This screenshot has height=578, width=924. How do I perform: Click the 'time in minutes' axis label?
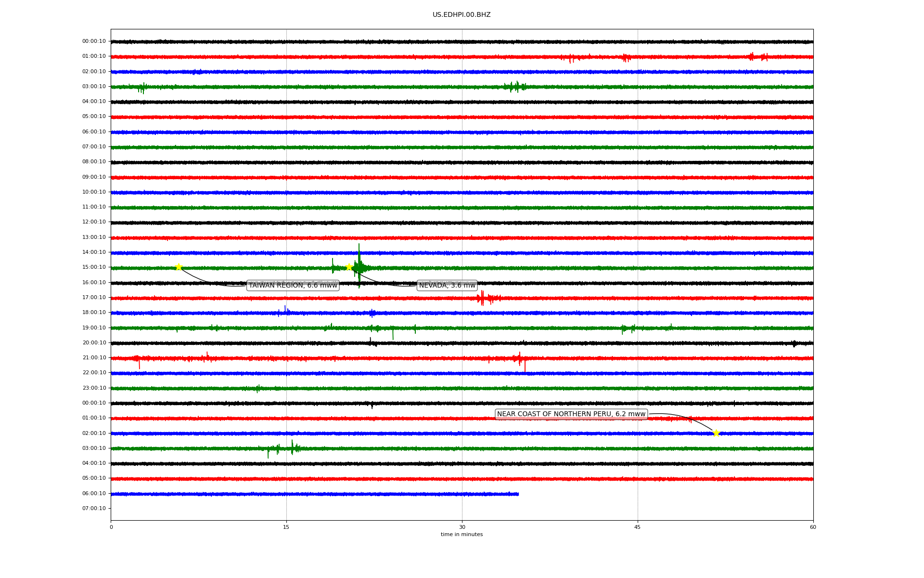coord(462,535)
